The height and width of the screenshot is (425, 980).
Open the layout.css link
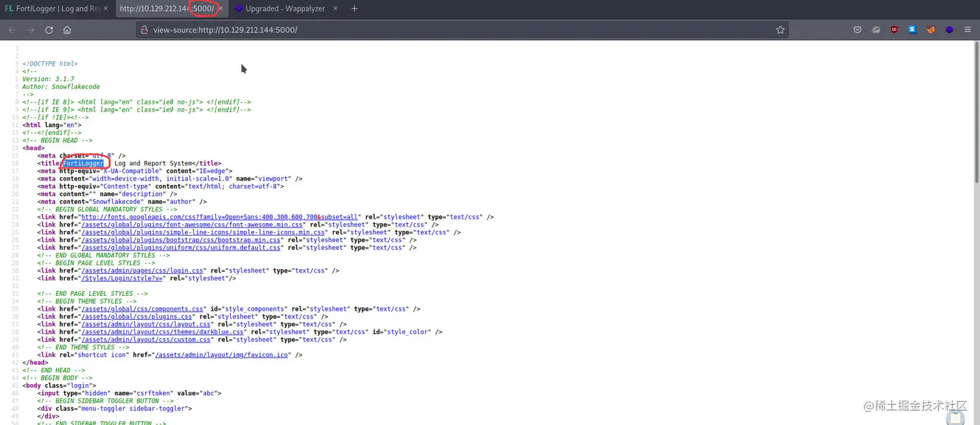[x=146, y=324]
